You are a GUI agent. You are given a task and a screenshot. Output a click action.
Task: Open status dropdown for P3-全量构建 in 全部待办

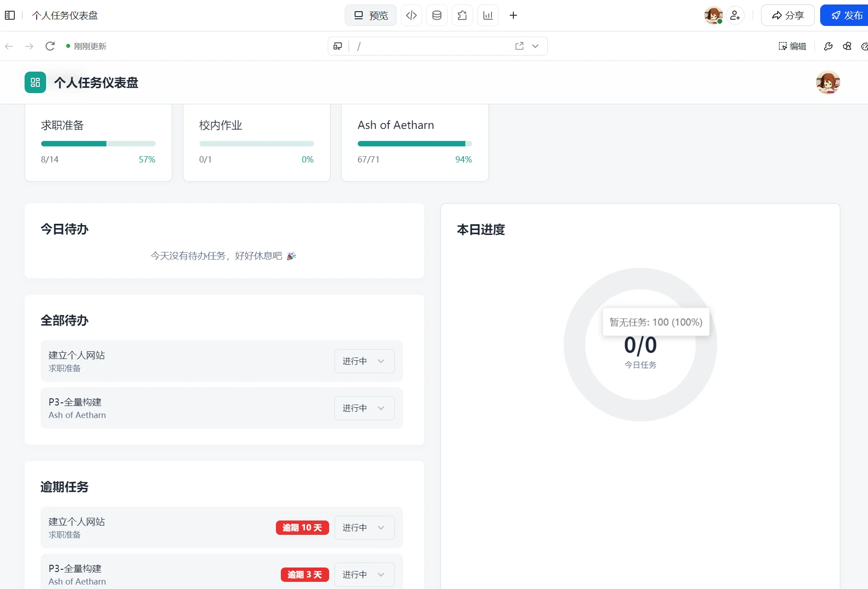tap(364, 408)
